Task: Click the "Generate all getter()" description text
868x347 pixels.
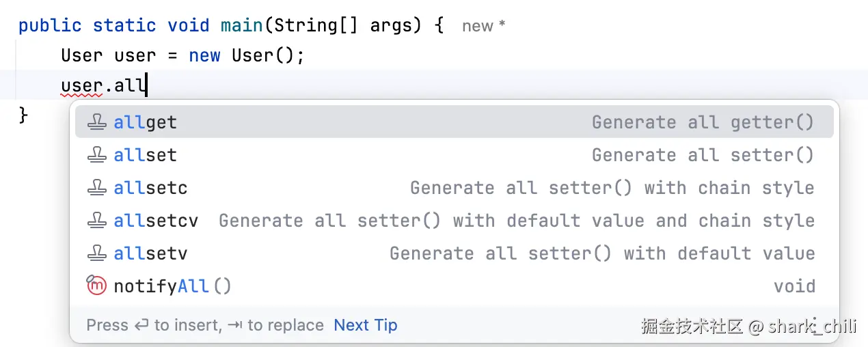Action: point(703,122)
